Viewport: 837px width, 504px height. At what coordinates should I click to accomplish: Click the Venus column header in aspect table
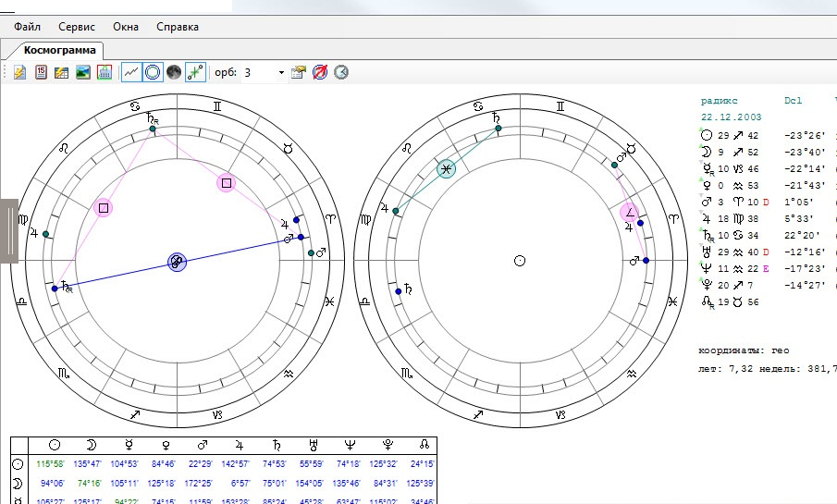166,445
